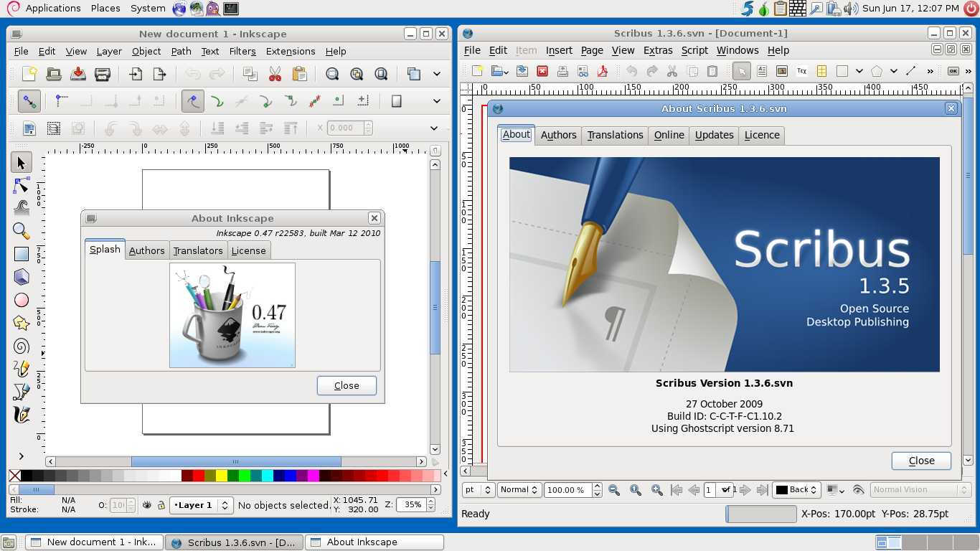Viewport: 980px width, 551px height.
Task: Toggle the current layer lock icon
Action: (x=161, y=505)
